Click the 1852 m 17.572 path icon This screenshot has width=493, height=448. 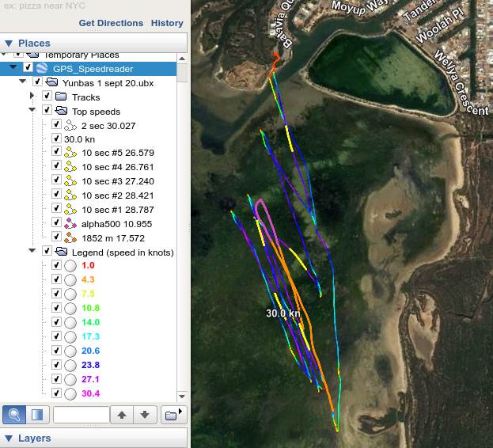tap(70, 237)
